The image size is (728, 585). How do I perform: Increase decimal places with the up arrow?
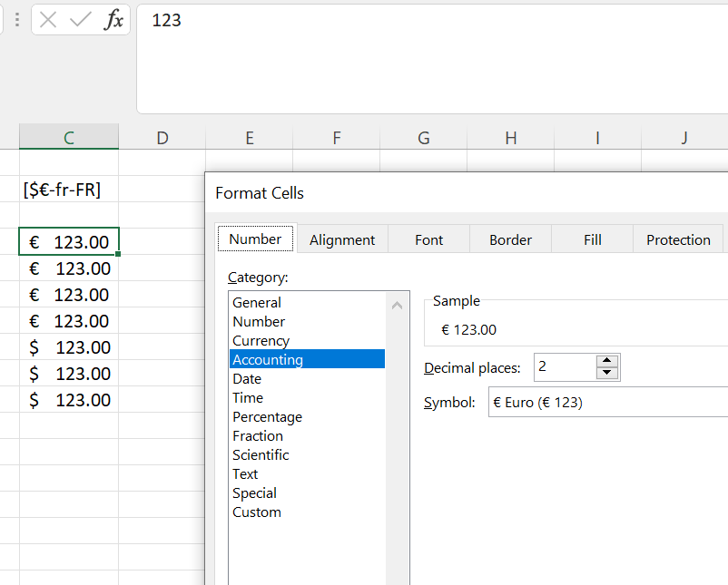click(607, 361)
